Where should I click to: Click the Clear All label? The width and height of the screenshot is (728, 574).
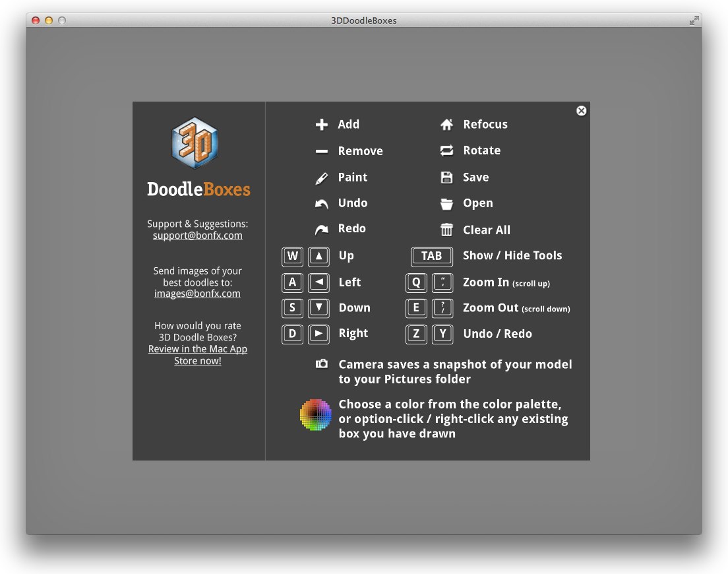[x=487, y=230]
